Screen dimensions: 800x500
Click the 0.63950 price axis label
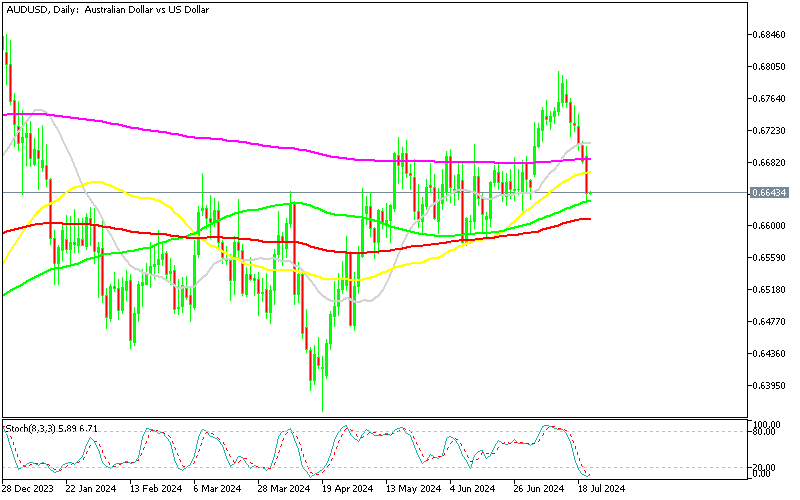[x=769, y=385]
